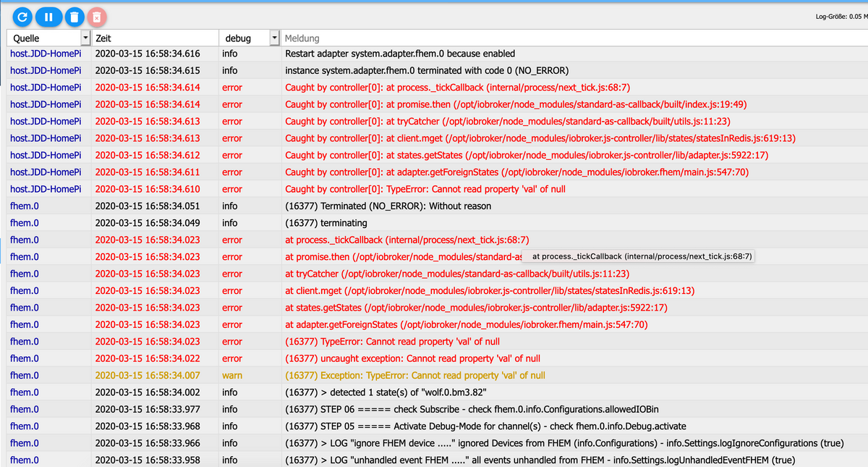This screenshot has height=467, width=868.
Task: Click fhem.0 message 'at states.getStates (/opt/iobroker'
Action: coord(476,308)
